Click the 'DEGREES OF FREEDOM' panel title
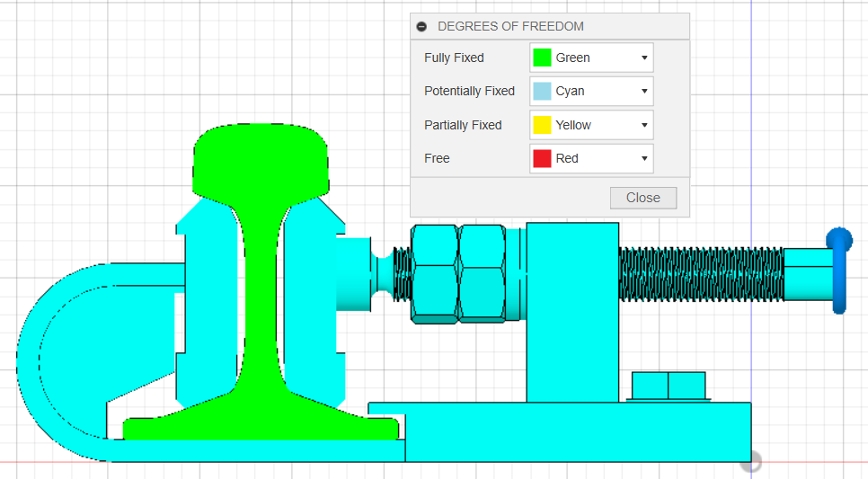The image size is (868, 479). [510, 27]
